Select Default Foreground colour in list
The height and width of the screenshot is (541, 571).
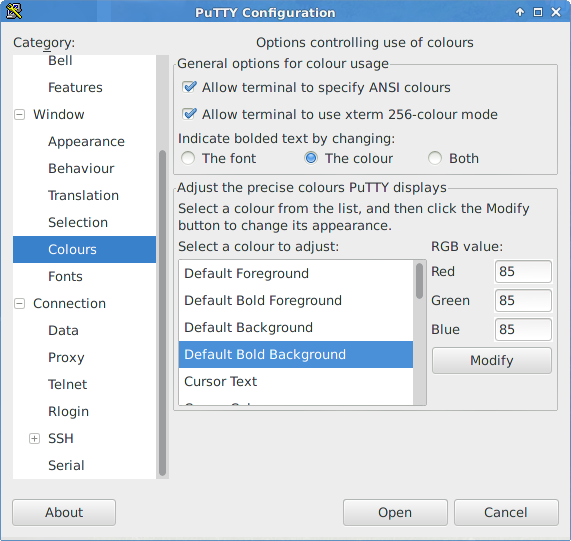pos(296,273)
